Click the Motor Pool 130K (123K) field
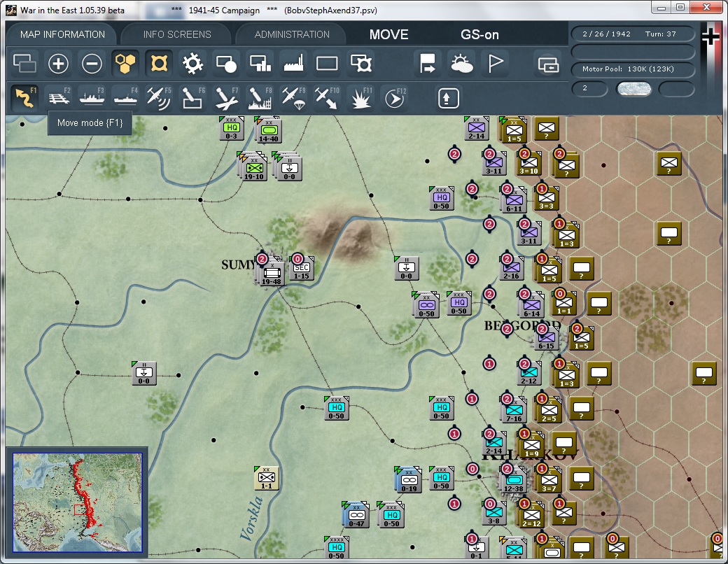The image size is (728, 564). [633, 69]
